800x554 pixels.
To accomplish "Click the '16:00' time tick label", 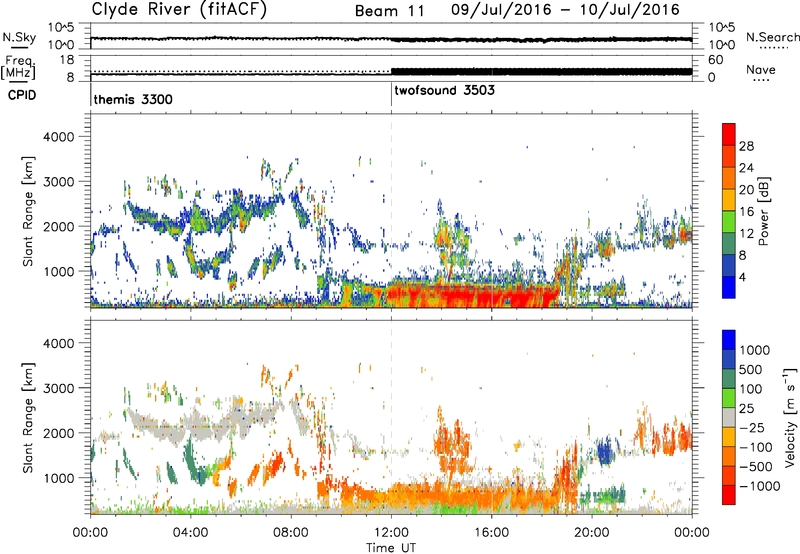I will point(491,533).
